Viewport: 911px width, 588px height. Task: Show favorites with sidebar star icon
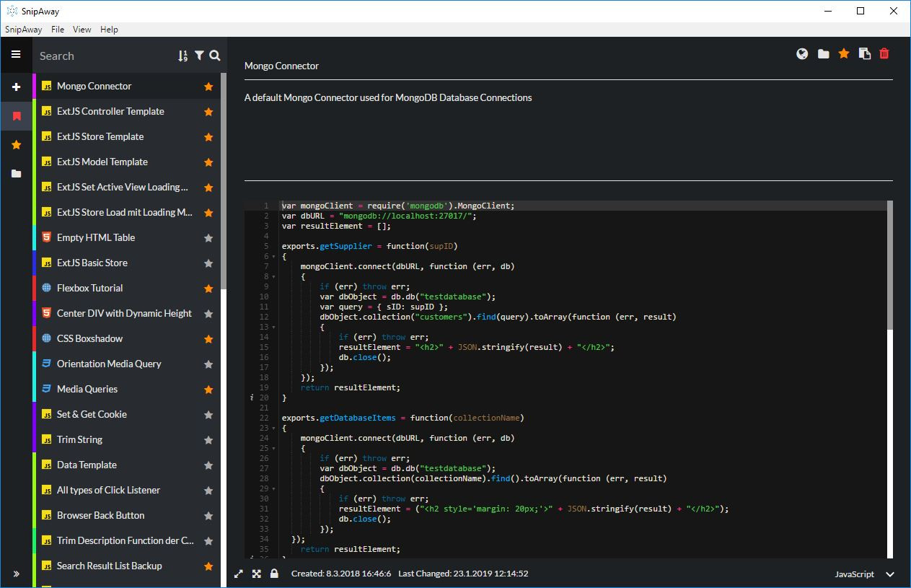(x=16, y=145)
